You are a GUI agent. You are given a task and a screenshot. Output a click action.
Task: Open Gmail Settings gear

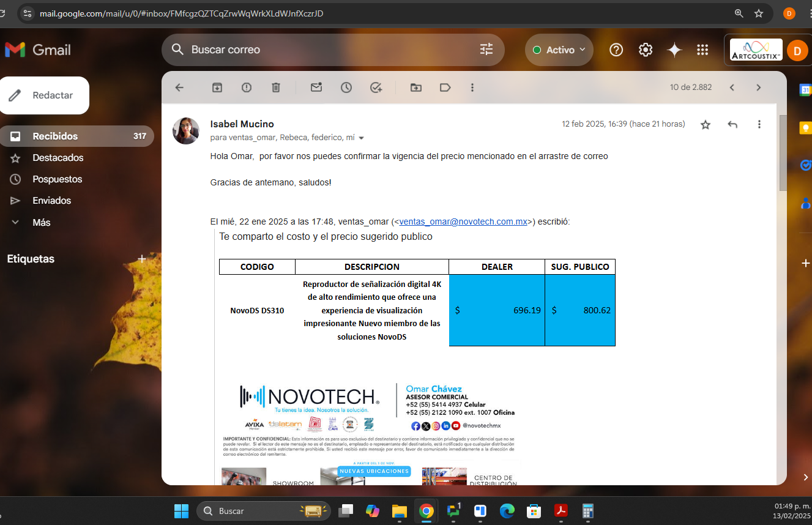pyautogui.click(x=646, y=50)
